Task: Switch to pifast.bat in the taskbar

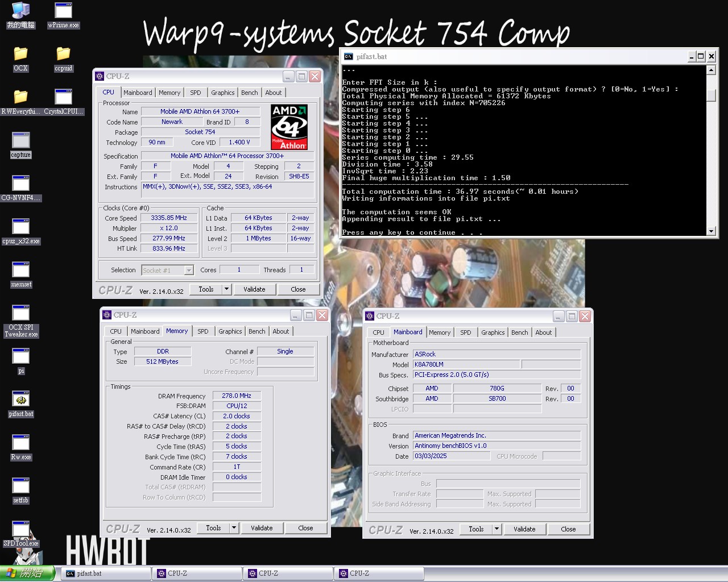Action: 106,573
